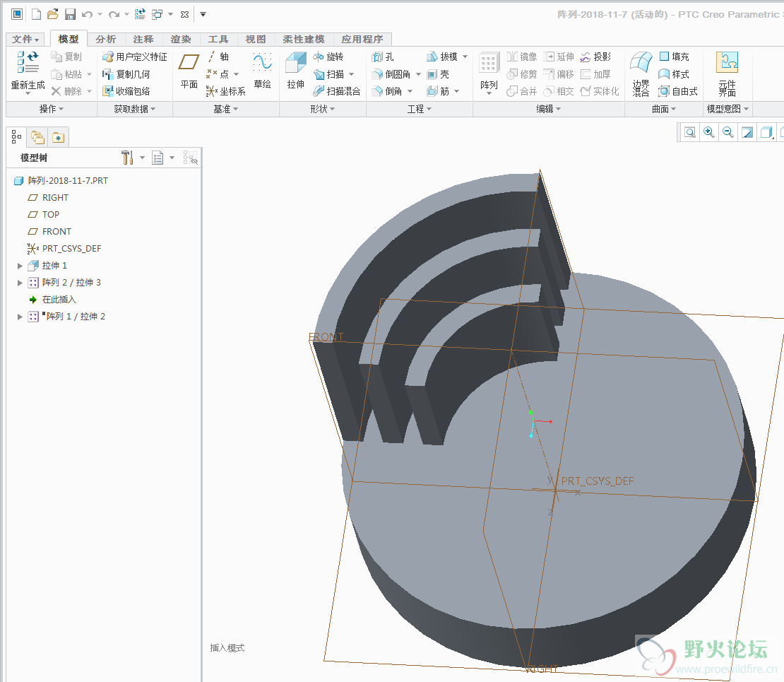
Task: Select the Style (样式) surface tool
Action: (674, 74)
